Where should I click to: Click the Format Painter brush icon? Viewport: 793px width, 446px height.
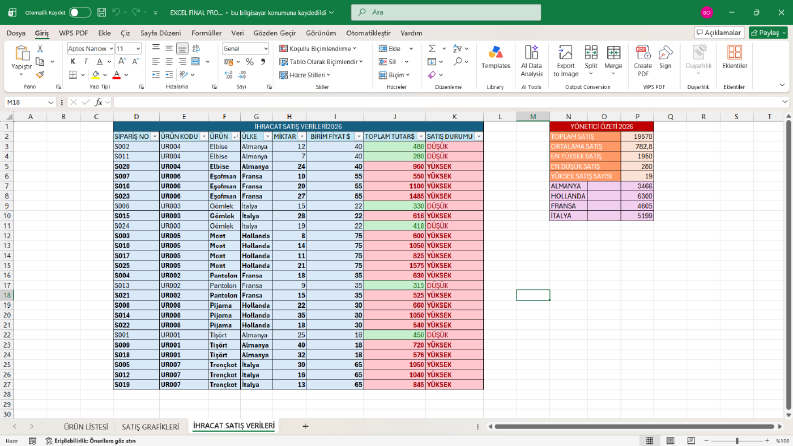pos(40,75)
